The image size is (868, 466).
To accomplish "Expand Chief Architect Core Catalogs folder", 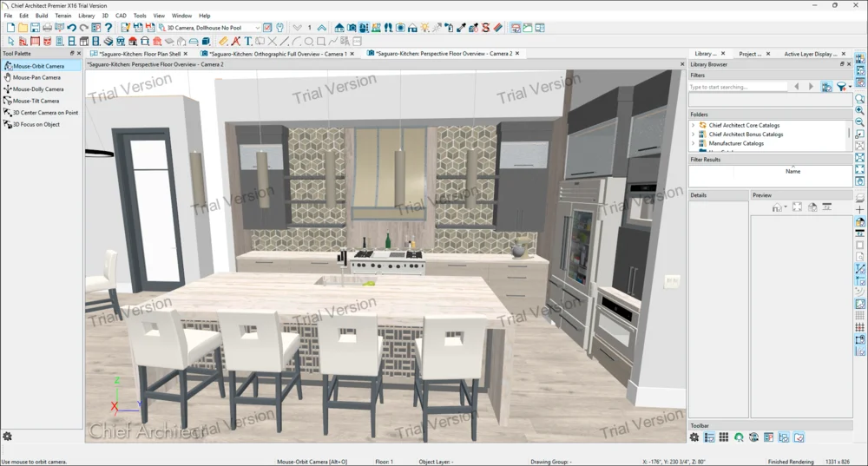I will [693, 125].
